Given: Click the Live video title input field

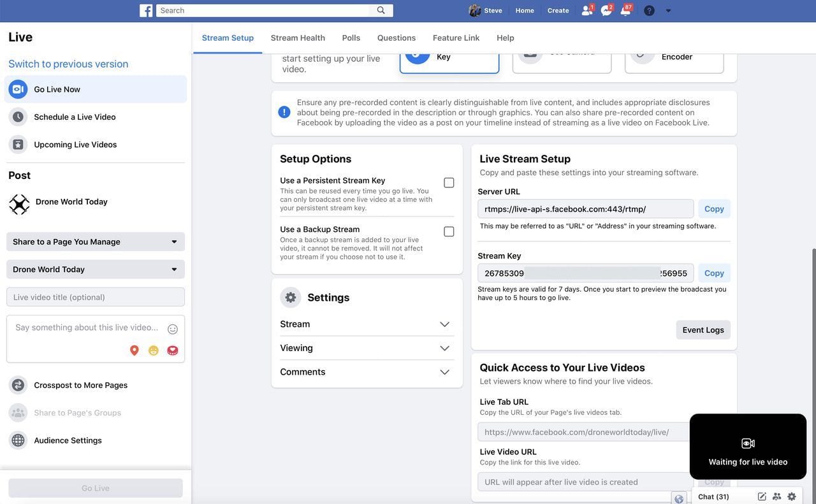Looking at the screenshot, I should [96, 297].
